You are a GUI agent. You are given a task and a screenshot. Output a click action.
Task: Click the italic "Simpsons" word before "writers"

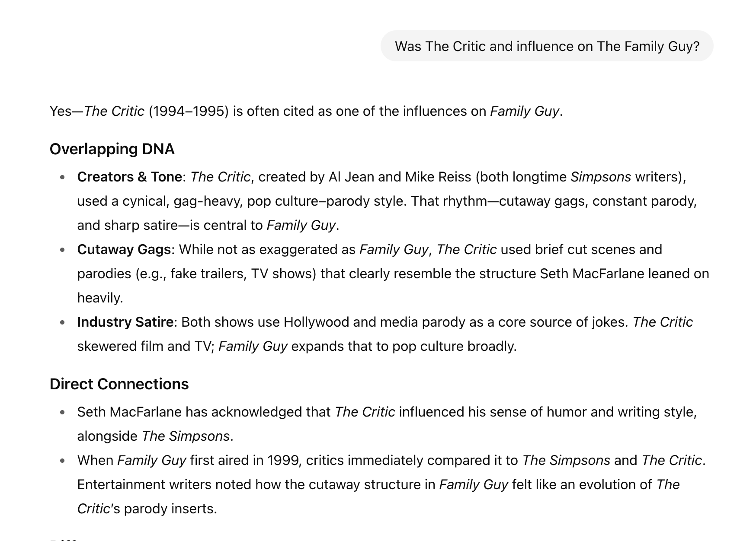(x=601, y=177)
